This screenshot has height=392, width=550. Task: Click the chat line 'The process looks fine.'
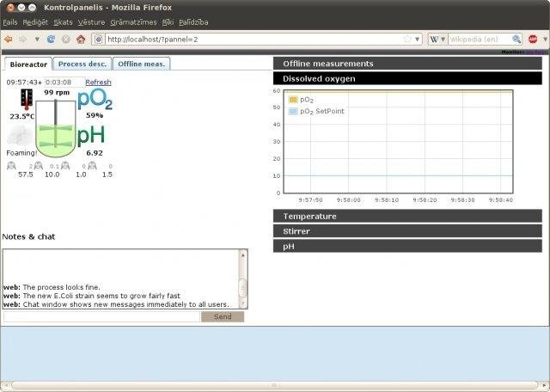pos(61,287)
